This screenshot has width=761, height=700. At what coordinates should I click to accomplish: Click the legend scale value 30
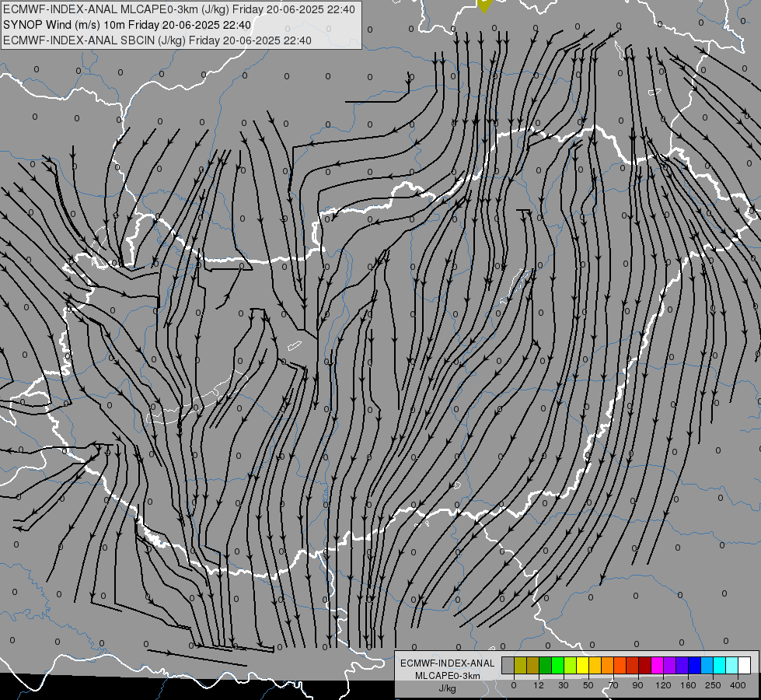point(564,685)
